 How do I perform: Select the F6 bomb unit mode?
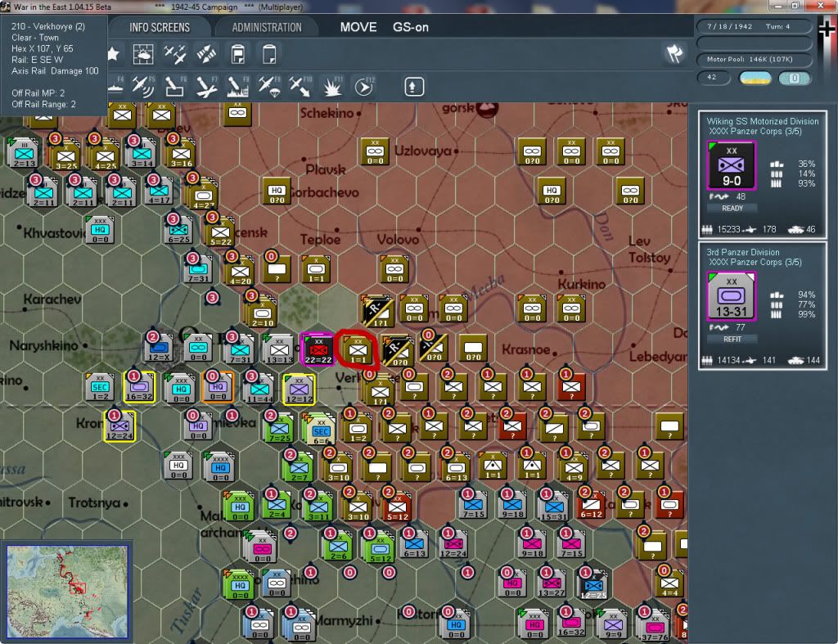point(175,87)
